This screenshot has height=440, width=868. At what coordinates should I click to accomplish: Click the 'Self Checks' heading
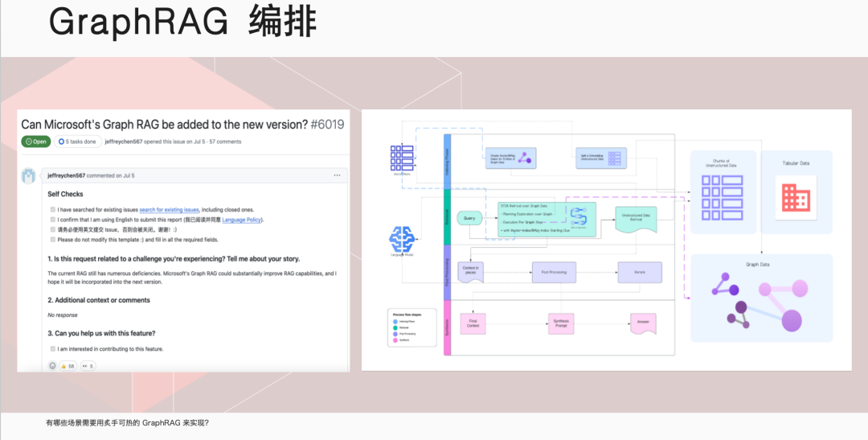click(x=65, y=194)
